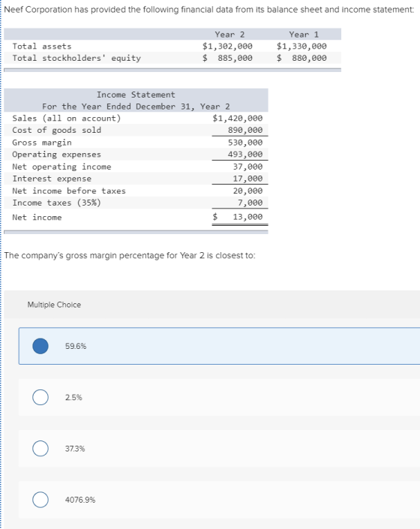Select the 59.6% answer radio button

point(40,346)
